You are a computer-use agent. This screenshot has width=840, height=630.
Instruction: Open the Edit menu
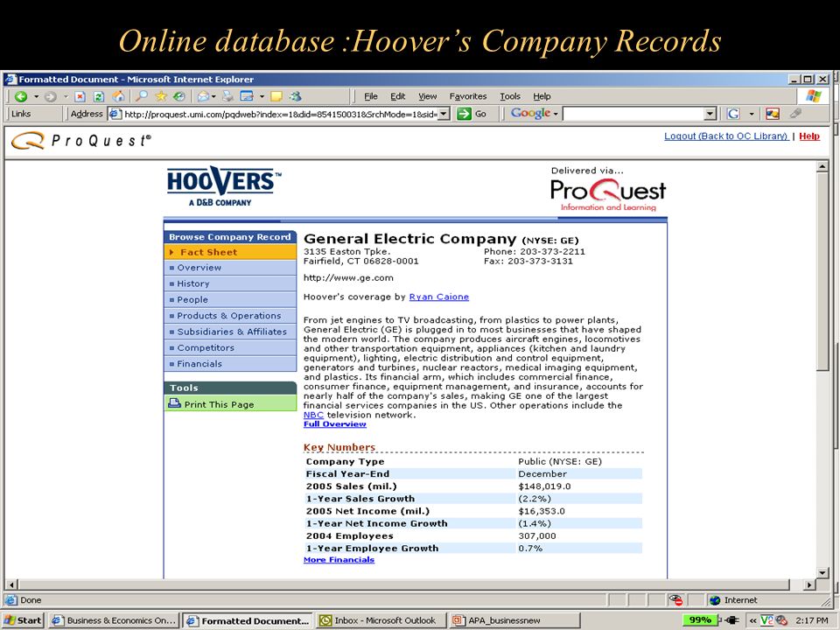pos(397,96)
